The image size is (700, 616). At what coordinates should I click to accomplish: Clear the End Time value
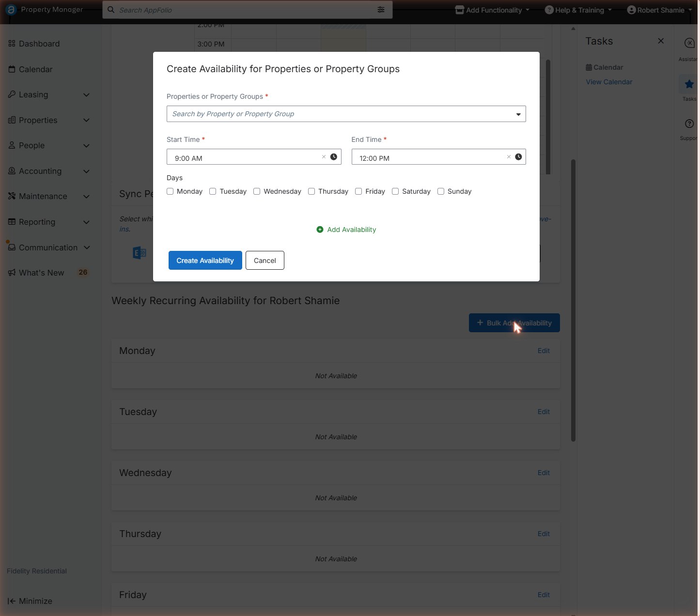[509, 157]
